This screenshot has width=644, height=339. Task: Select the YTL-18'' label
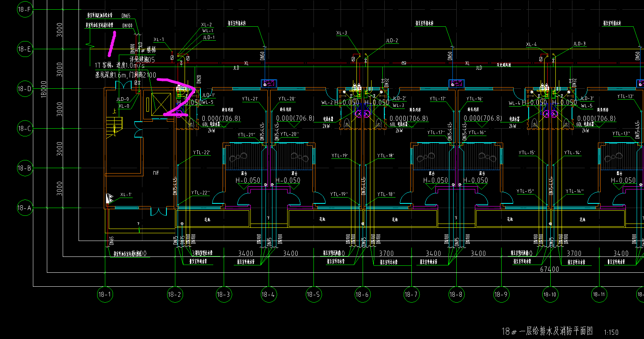[x=386, y=194]
